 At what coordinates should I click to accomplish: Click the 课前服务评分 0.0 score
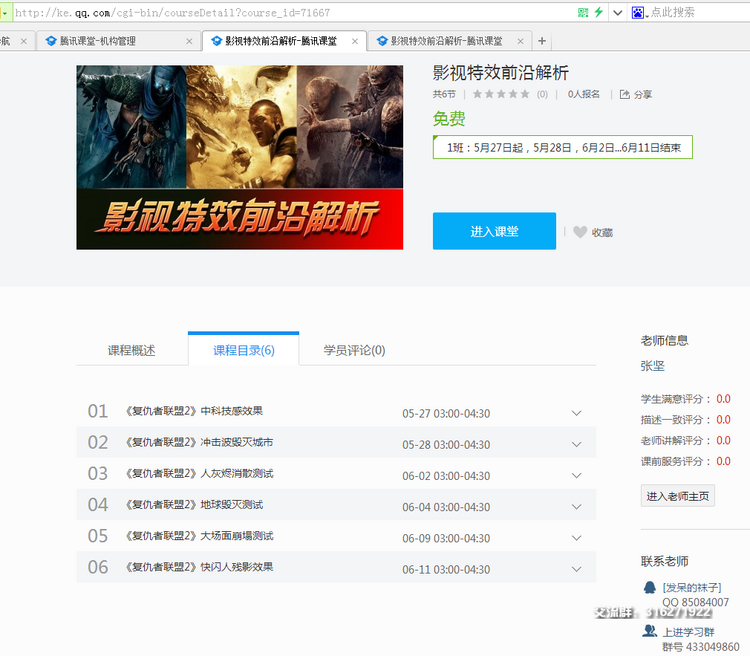[x=723, y=461]
